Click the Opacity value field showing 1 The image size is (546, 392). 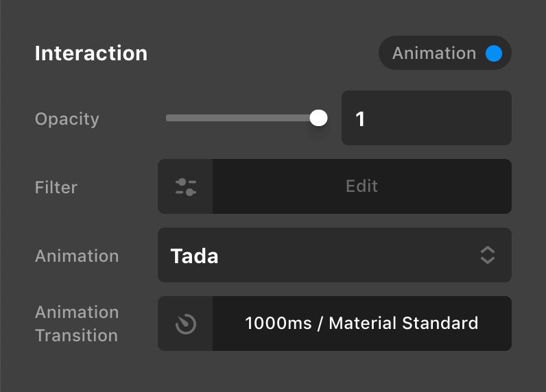(426, 118)
